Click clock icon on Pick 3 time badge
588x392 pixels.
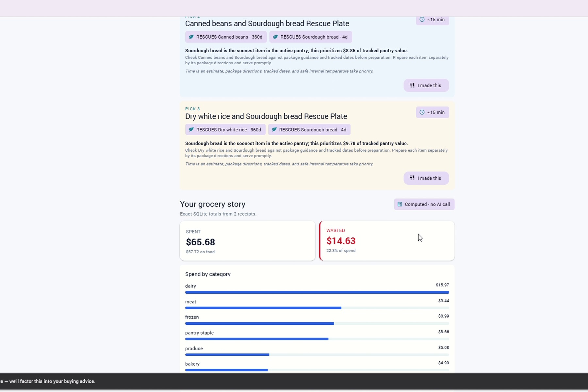[422, 112]
